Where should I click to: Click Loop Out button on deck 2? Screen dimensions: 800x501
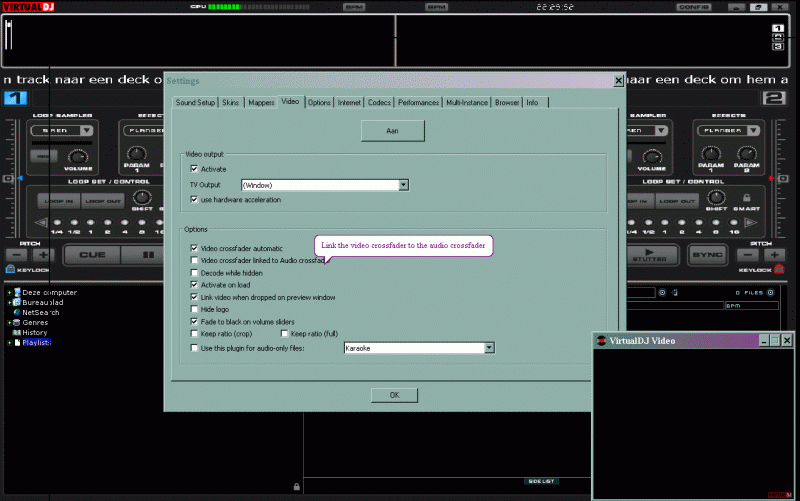[677, 201]
